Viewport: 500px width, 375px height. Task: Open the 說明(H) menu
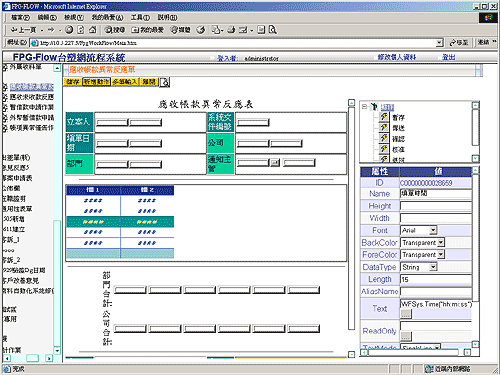[167, 17]
